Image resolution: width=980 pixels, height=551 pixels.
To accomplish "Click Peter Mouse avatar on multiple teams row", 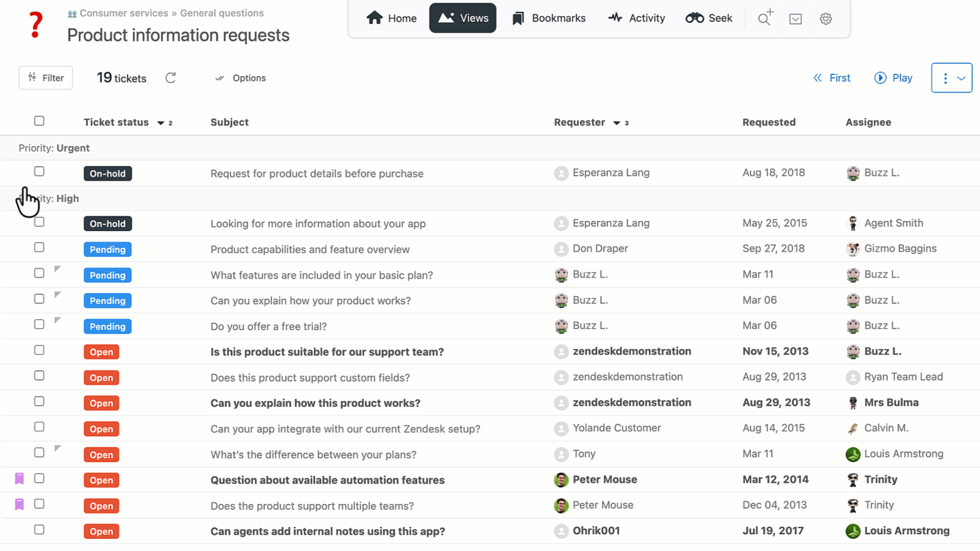I will pyautogui.click(x=561, y=505).
